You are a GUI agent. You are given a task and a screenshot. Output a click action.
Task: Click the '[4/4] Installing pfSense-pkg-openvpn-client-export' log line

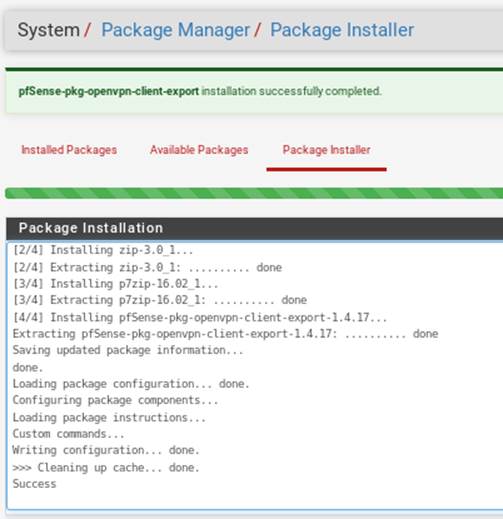(x=200, y=317)
